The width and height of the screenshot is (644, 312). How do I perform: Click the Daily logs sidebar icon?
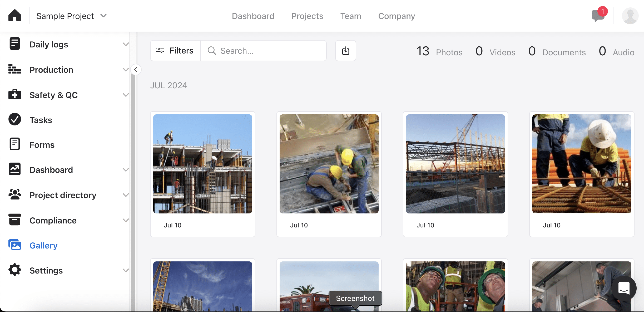[15, 44]
